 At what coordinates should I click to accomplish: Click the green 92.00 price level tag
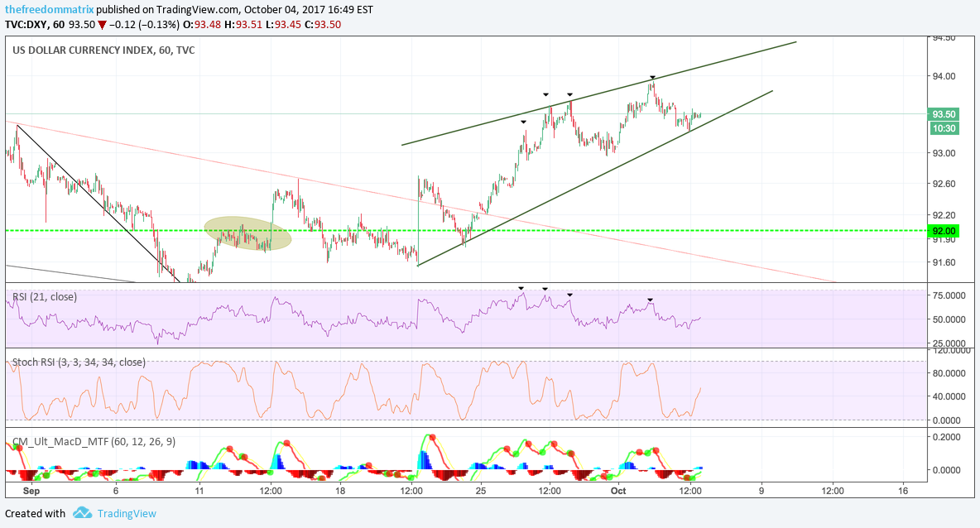tap(944, 231)
